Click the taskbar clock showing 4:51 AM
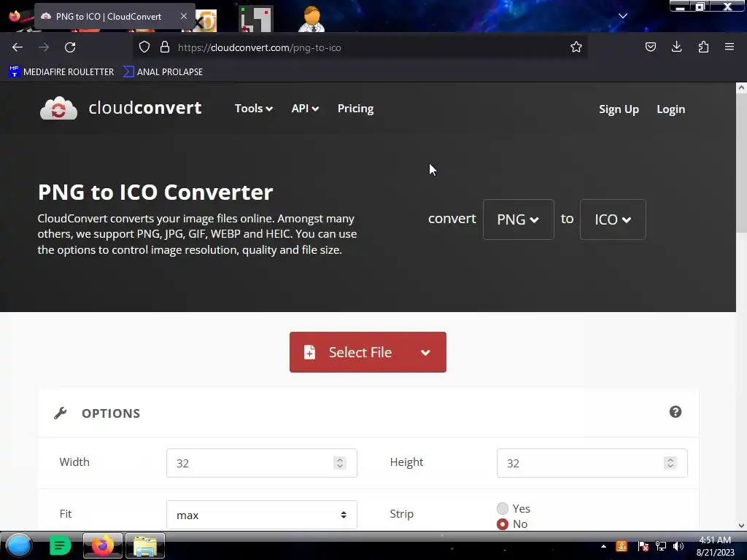Image resolution: width=747 pixels, height=560 pixels. pos(715,546)
